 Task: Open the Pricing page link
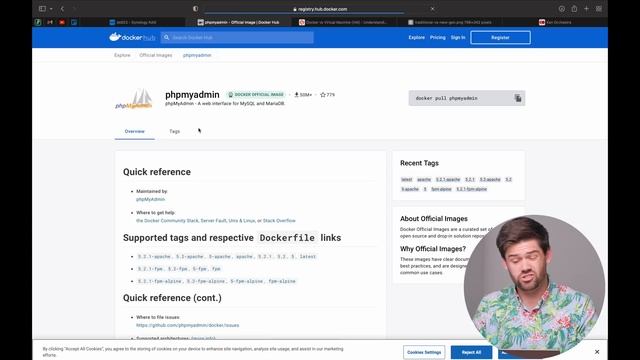pyautogui.click(x=438, y=38)
